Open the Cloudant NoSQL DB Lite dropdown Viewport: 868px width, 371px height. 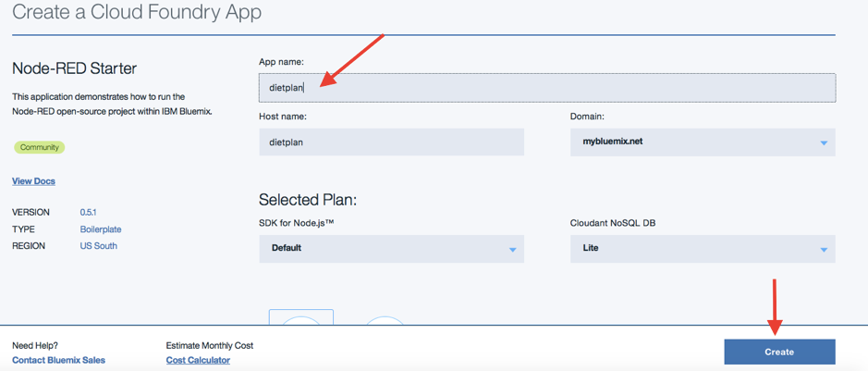point(703,248)
